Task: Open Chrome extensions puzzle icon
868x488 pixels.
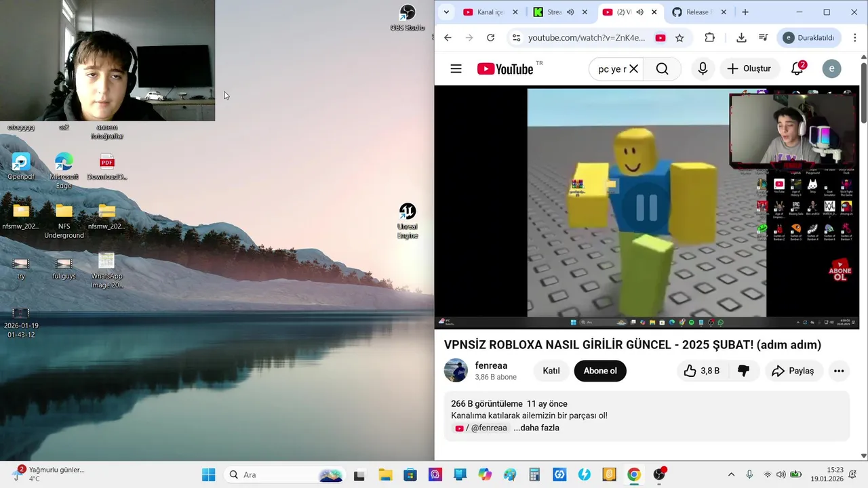Action: coord(710,38)
